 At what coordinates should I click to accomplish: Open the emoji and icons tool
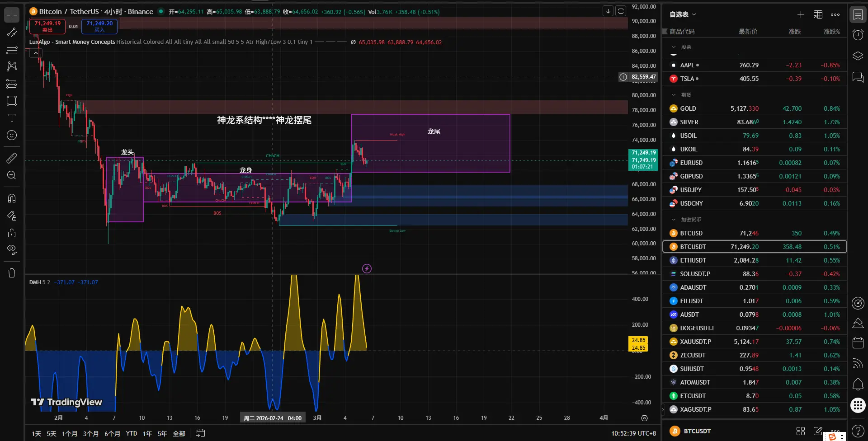coord(12,135)
